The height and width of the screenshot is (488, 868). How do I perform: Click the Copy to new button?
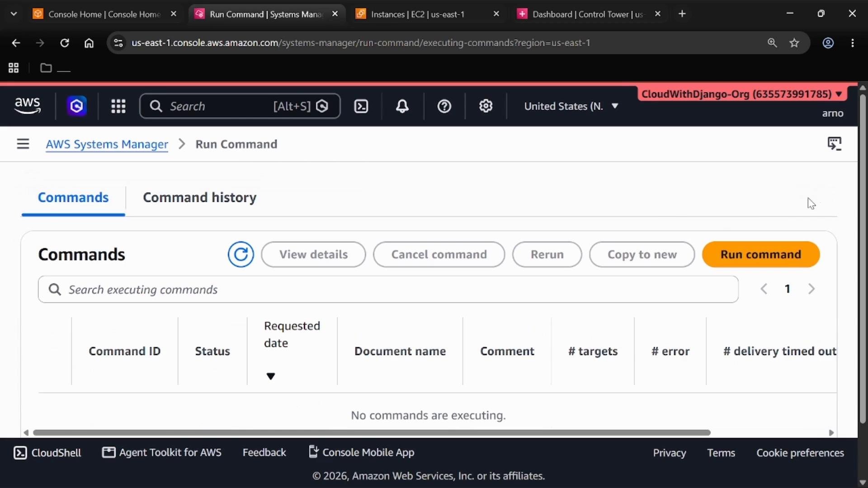click(642, 254)
